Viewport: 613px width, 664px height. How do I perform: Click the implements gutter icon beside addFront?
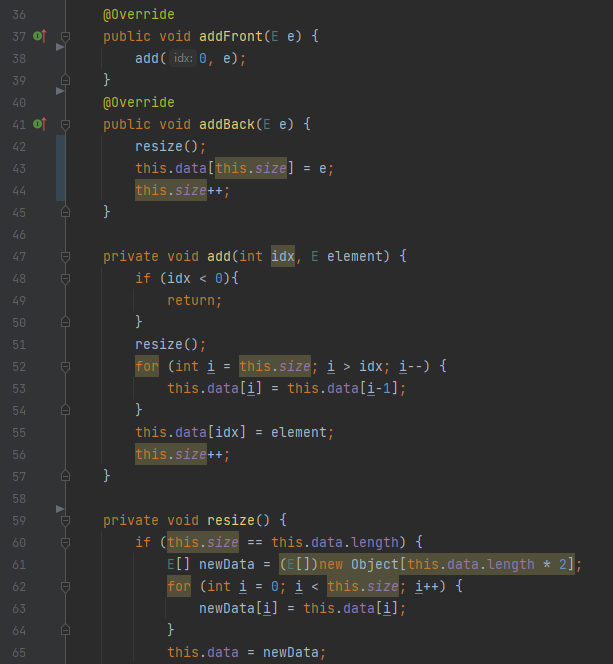tap(39, 37)
